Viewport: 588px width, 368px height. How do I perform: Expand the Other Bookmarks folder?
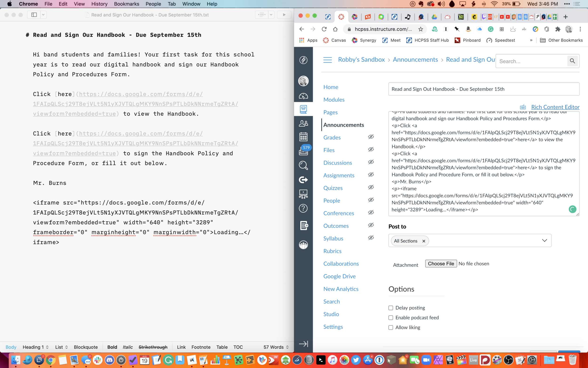562,40
